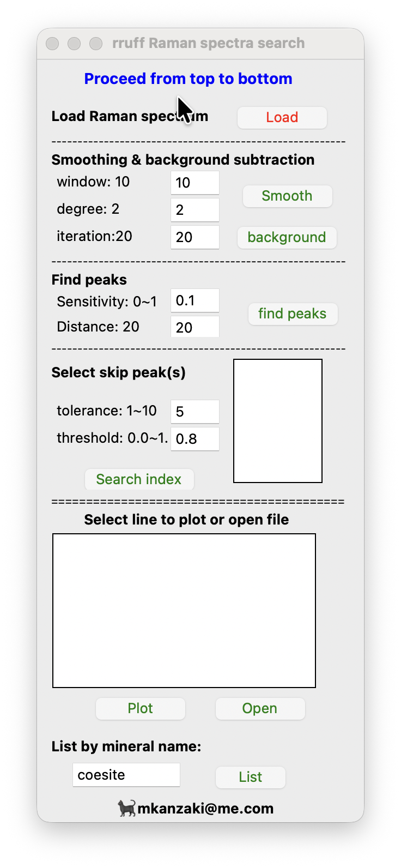Edit the Sensitivity value field
The width and height of the screenshot is (401, 868).
tap(195, 300)
